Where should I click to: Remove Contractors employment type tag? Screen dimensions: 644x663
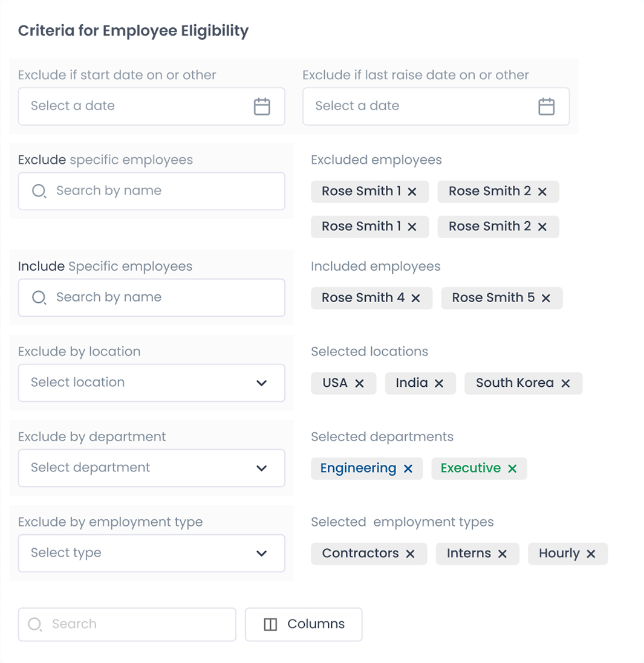point(411,554)
